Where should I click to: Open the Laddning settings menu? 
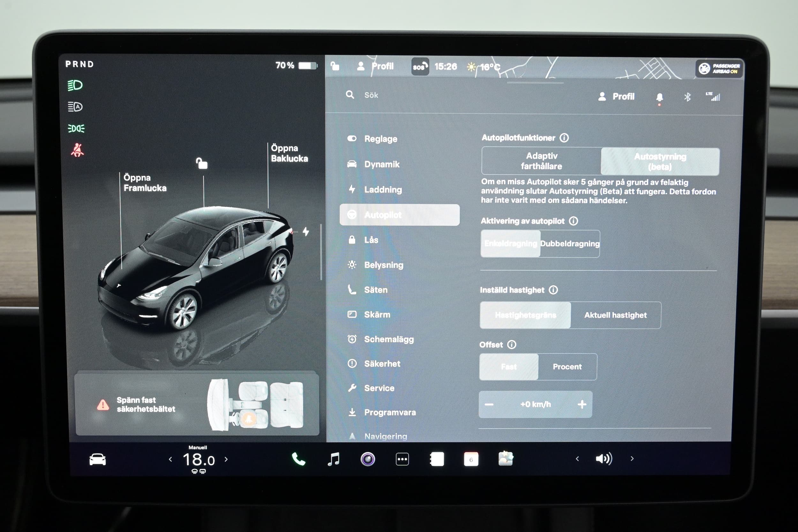click(x=400, y=189)
